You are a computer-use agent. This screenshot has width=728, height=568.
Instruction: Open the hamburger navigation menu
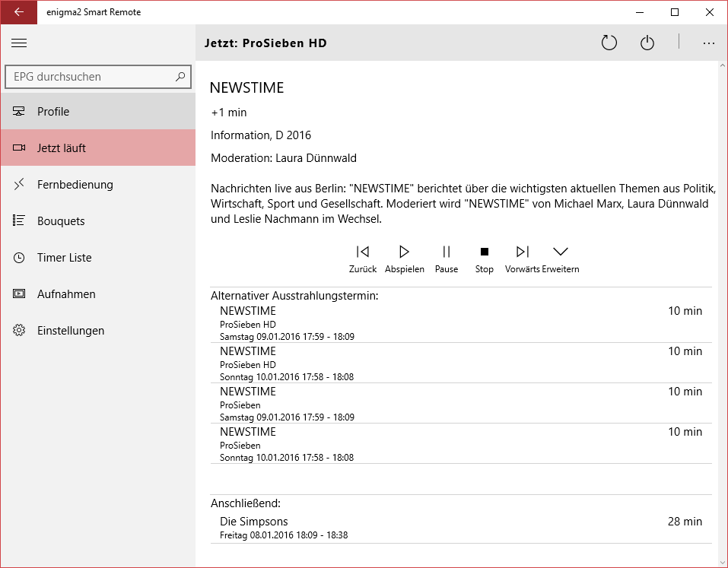(x=19, y=43)
